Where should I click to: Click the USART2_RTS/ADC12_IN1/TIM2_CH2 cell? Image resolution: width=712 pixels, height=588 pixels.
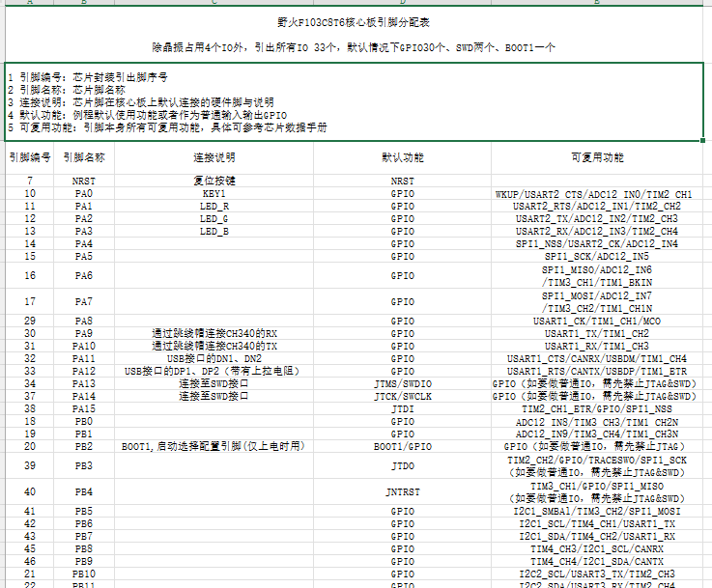click(x=597, y=207)
